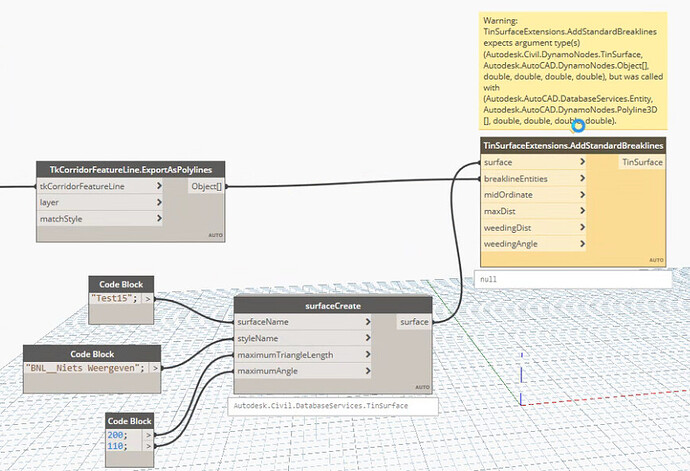
Task: Click the matchStyle input port
Action: click(100, 219)
